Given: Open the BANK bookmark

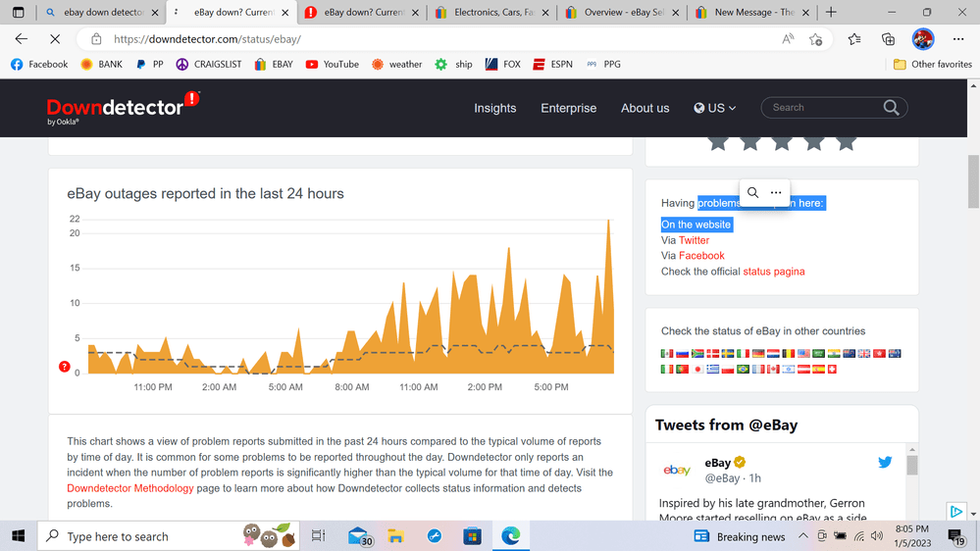Looking at the screenshot, I should [x=102, y=65].
